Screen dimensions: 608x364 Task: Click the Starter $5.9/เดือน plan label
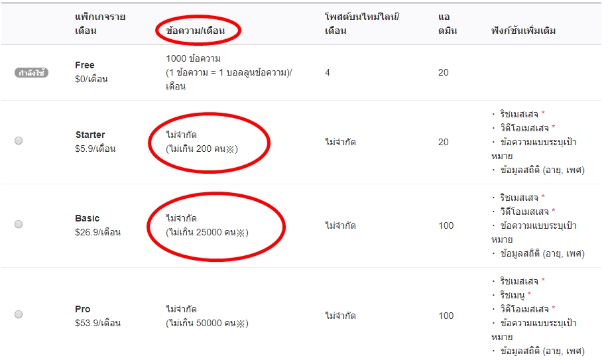95,142
